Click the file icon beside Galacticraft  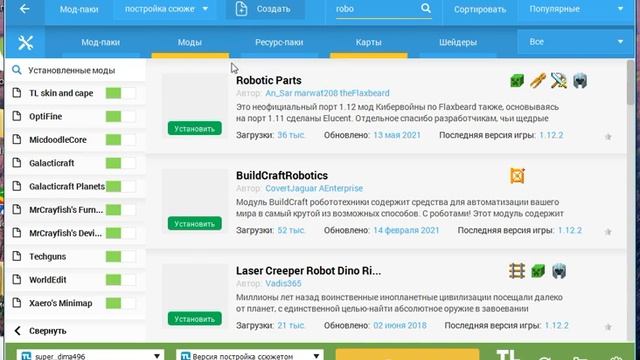(x=17, y=162)
